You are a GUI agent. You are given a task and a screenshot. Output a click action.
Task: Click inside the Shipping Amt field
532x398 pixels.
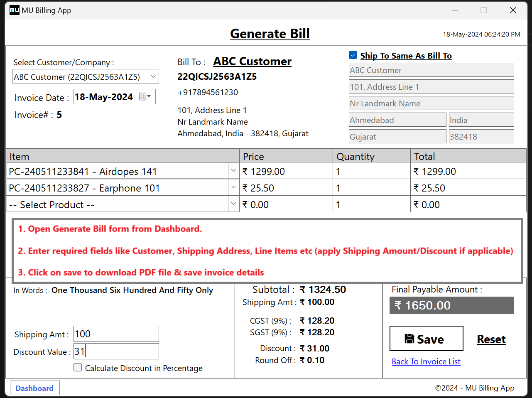[116, 334]
